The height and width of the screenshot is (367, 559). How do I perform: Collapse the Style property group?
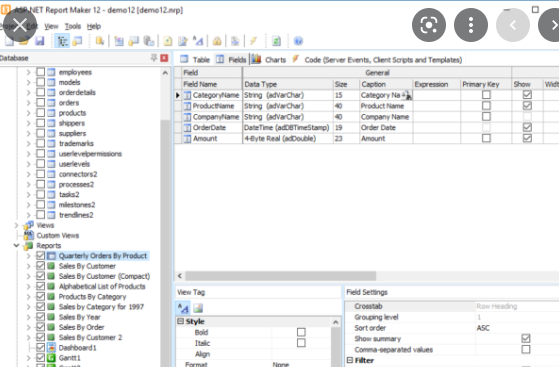tap(180, 321)
